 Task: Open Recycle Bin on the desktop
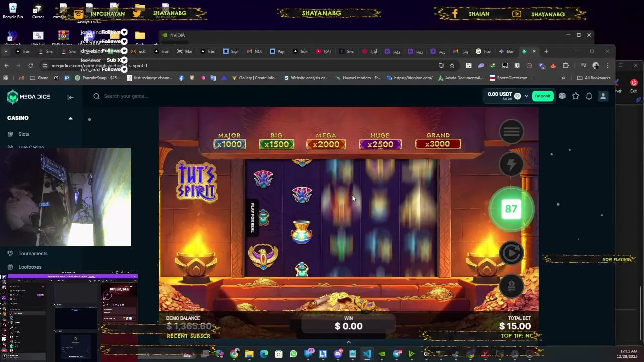(x=13, y=11)
